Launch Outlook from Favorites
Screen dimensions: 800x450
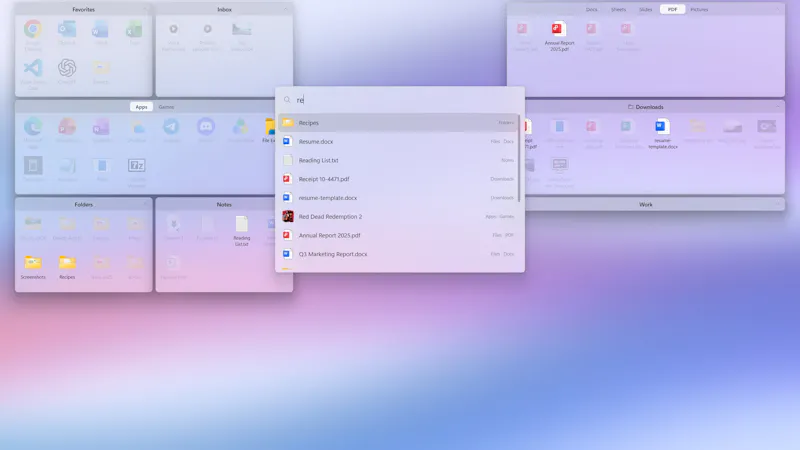coord(67,34)
